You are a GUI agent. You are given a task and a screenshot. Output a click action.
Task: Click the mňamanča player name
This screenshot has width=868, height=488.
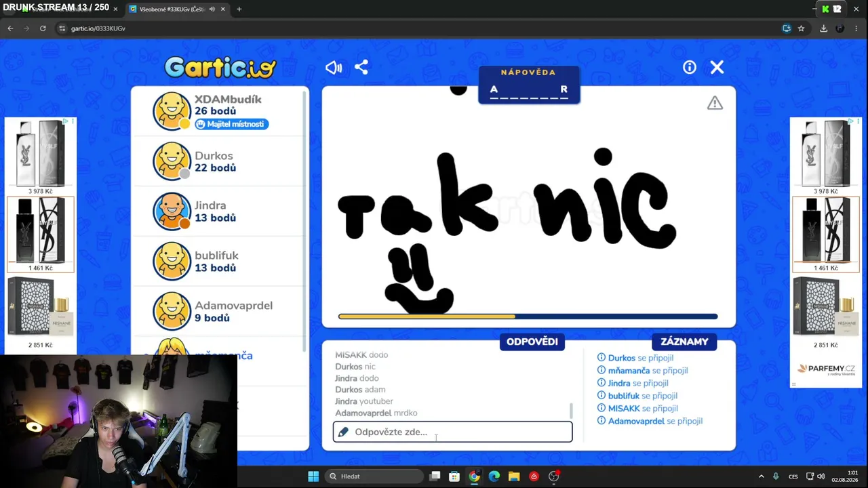click(x=224, y=355)
